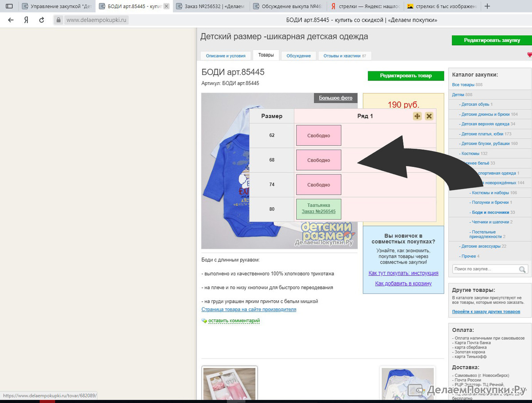The height and width of the screenshot is (403, 532).
Task: Open Детские аксессуары category
Action: coord(481,246)
